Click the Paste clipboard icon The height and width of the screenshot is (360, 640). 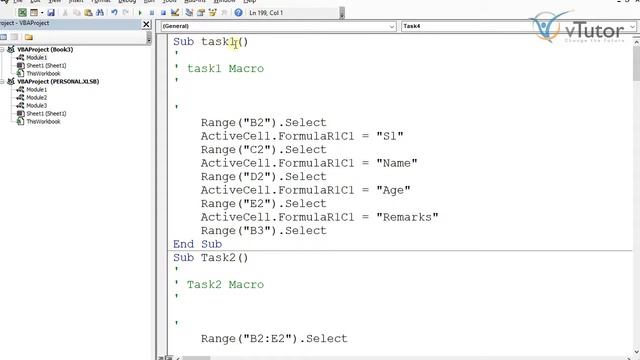pyautogui.click(x=88, y=13)
